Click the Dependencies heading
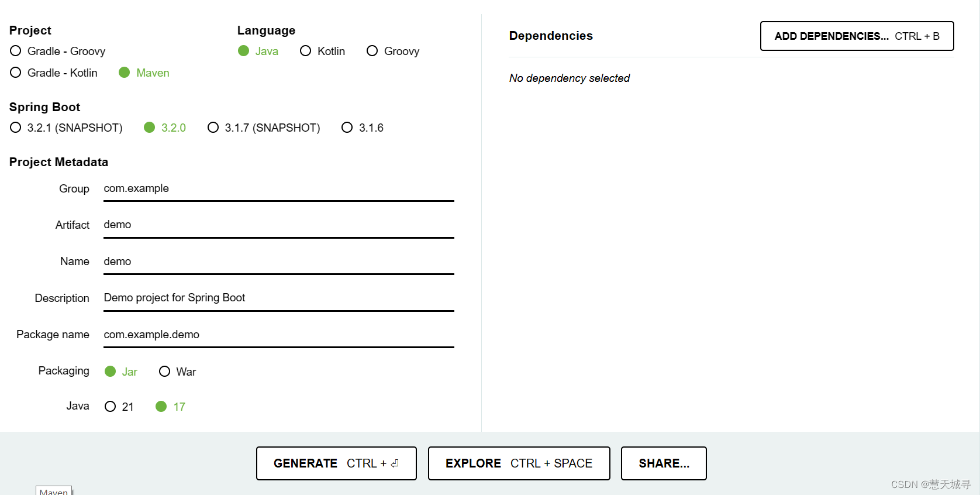Image resolution: width=980 pixels, height=495 pixels. tap(551, 36)
